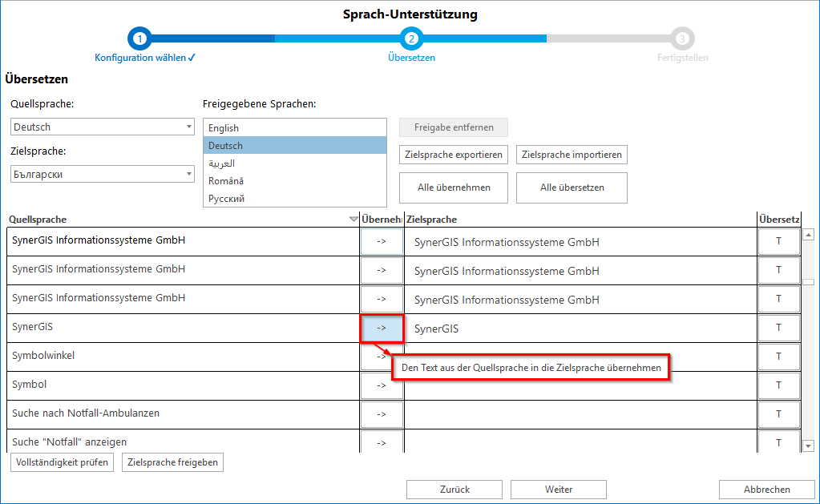This screenshot has width=820, height=504.
Task: Click Zielsprache exportieren button
Action: pyautogui.click(x=454, y=155)
